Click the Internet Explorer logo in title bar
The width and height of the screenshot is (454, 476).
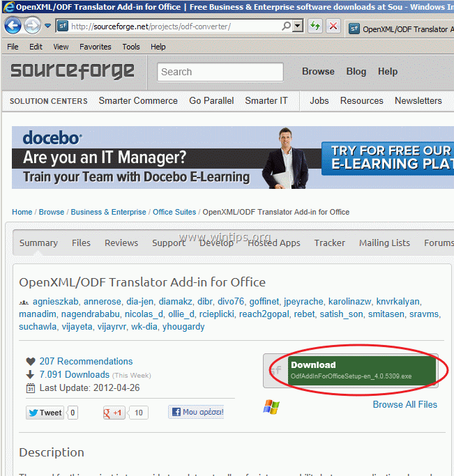click(x=8, y=7)
